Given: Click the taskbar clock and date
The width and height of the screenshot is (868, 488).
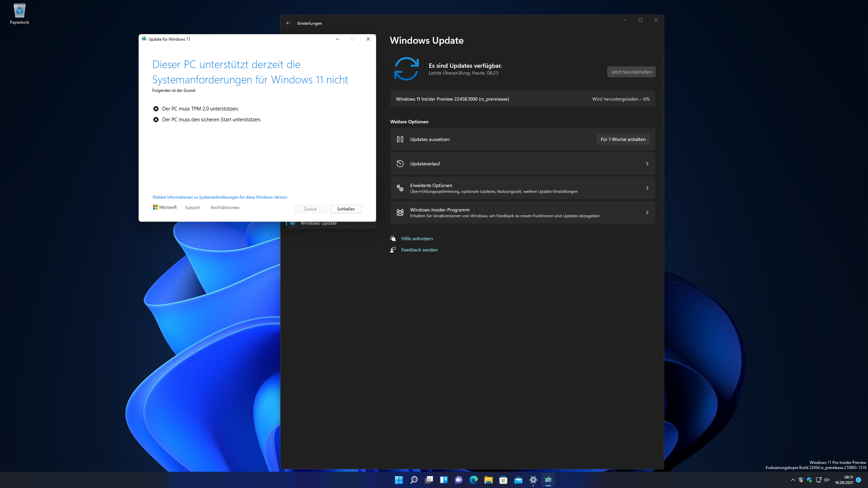Looking at the screenshot, I should click(x=844, y=480).
